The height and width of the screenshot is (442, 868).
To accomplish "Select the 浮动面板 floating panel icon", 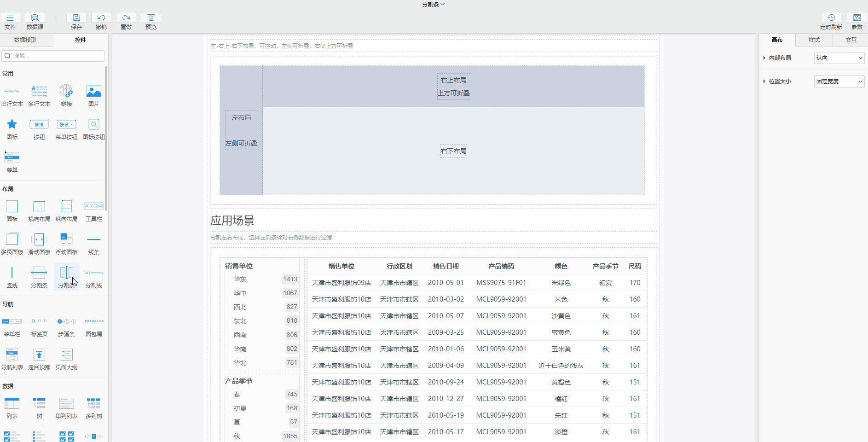I will [x=66, y=239].
